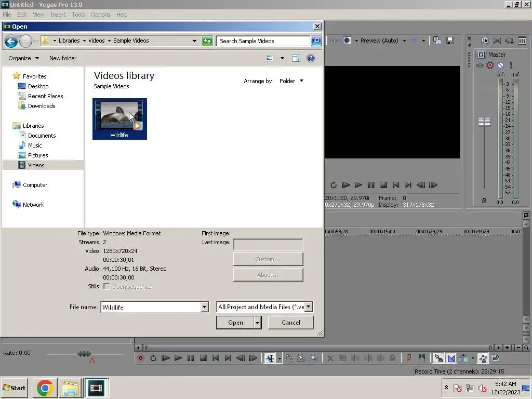Open the Tools menu

tap(78, 15)
